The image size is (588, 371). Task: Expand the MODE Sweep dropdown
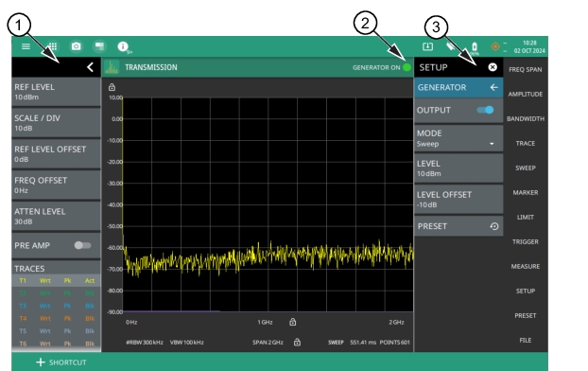click(458, 138)
